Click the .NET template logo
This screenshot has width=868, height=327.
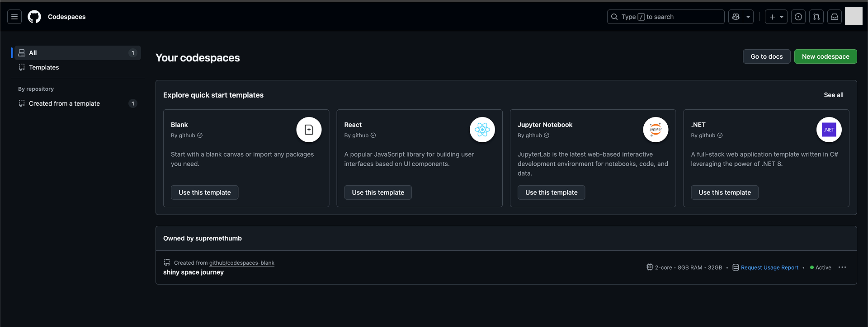tap(829, 130)
